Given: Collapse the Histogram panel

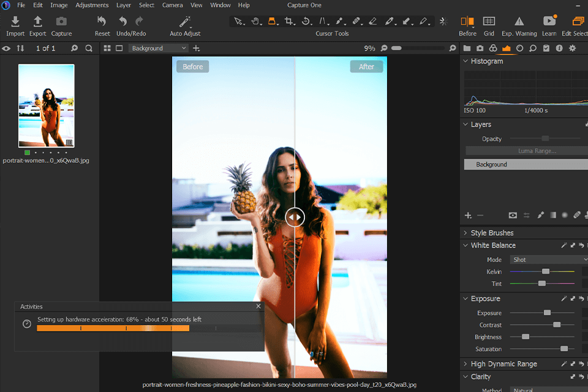Looking at the screenshot, I should (x=466, y=61).
